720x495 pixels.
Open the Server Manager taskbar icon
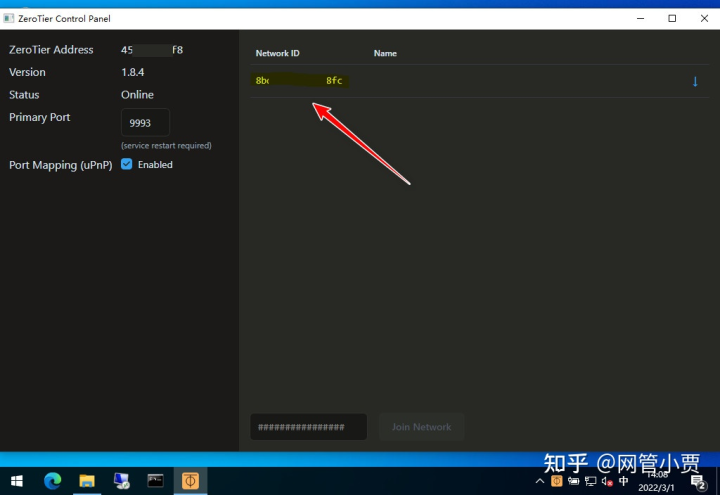click(x=121, y=481)
